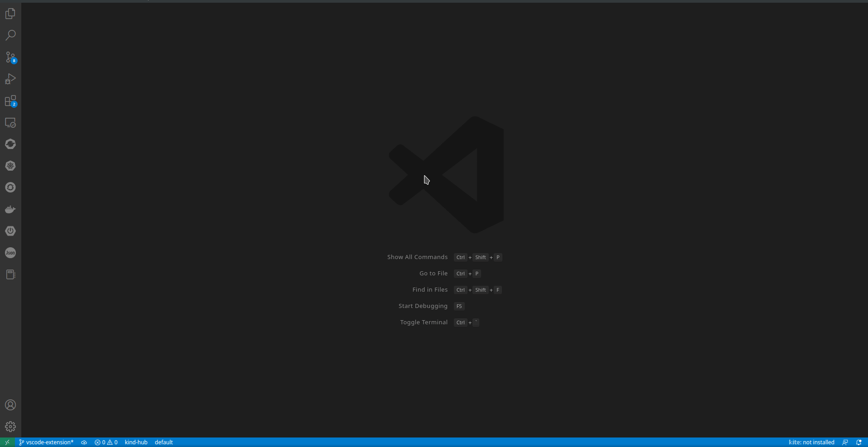
Task: Click the vscode-extension* branch indicator
Action: click(x=46, y=442)
